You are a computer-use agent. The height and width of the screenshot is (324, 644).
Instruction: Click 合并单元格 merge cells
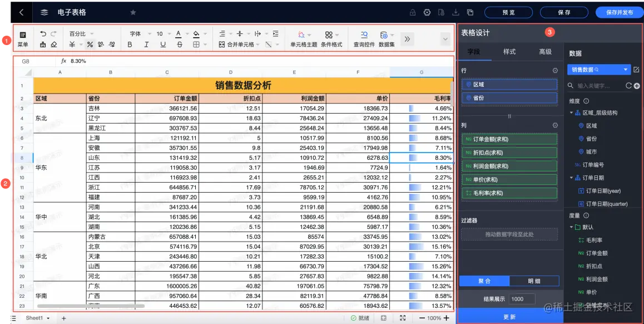click(236, 45)
